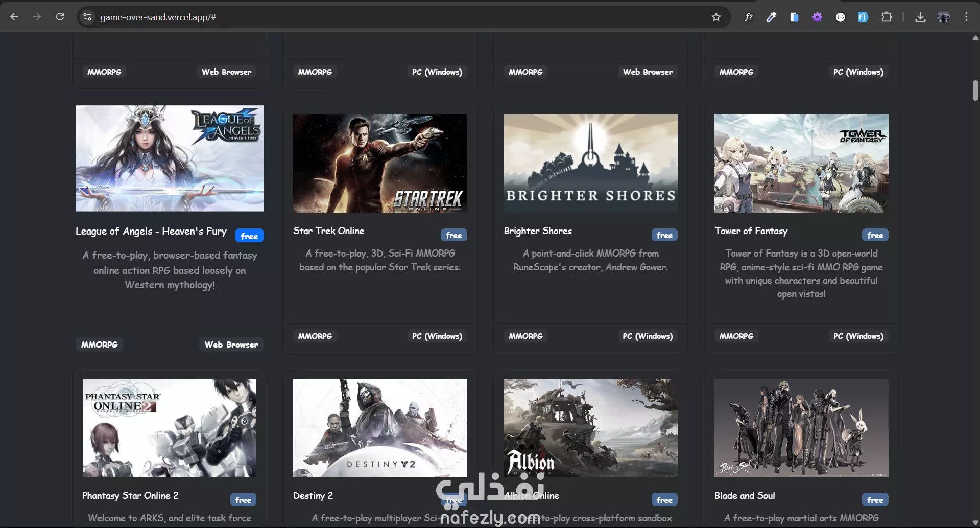Viewport: 980px width, 528px height.
Task: Open League of Angels game thumbnail
Action: 170,158
